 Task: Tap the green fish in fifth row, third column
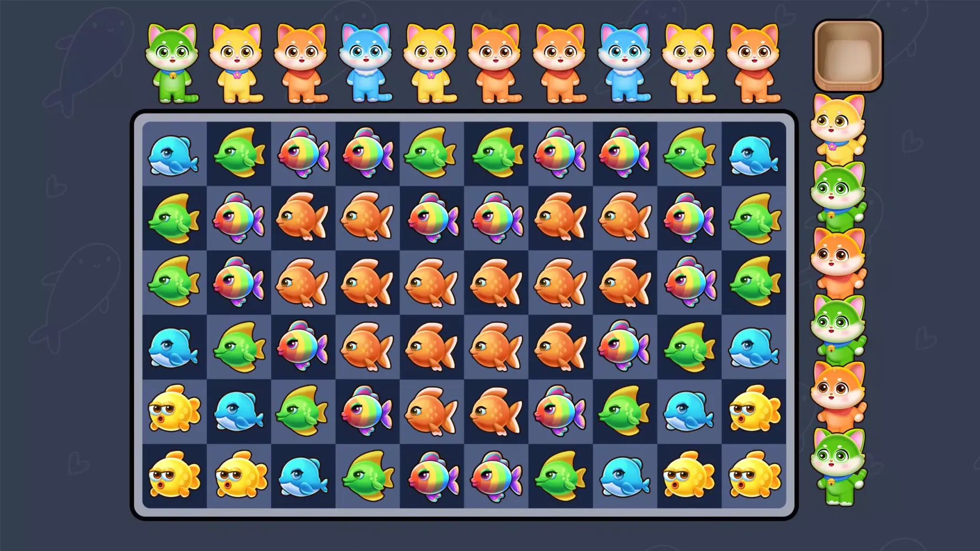pos(302,410)
